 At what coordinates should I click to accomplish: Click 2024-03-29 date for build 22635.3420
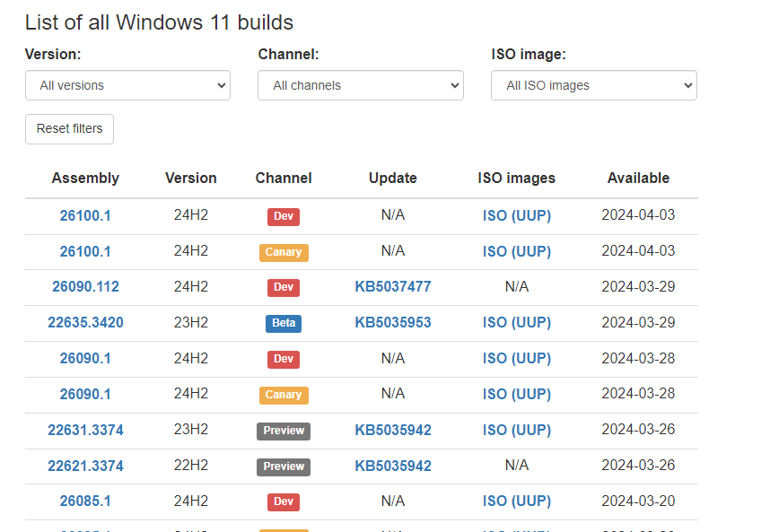click(x=638, y=322)
